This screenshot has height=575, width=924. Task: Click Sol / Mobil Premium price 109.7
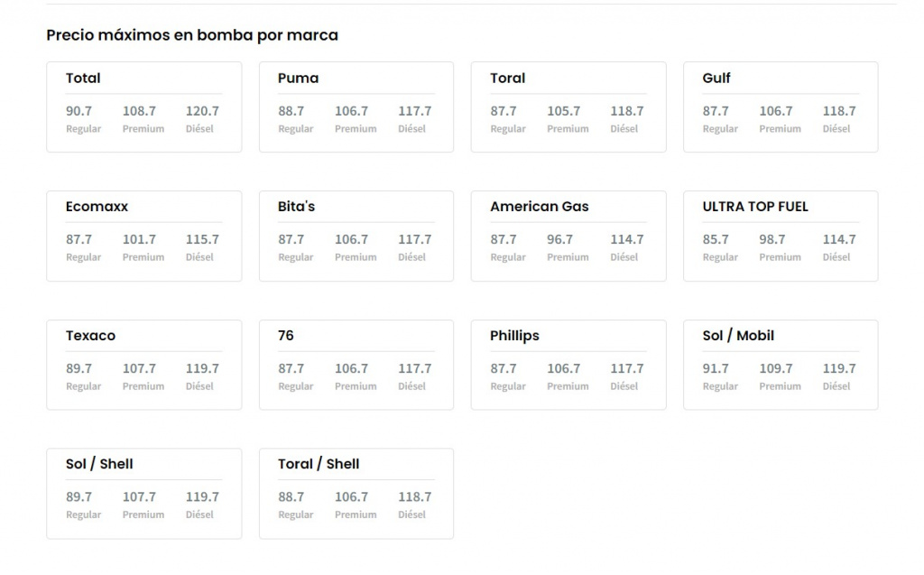pyautogui.click(x=775, y=368)
